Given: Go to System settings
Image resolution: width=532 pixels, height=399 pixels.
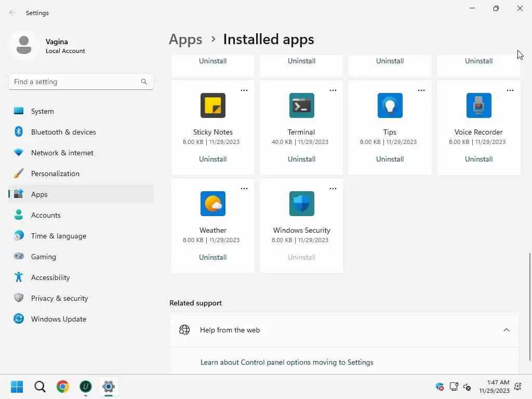Looking at the screenshot, I should (81, 111).
